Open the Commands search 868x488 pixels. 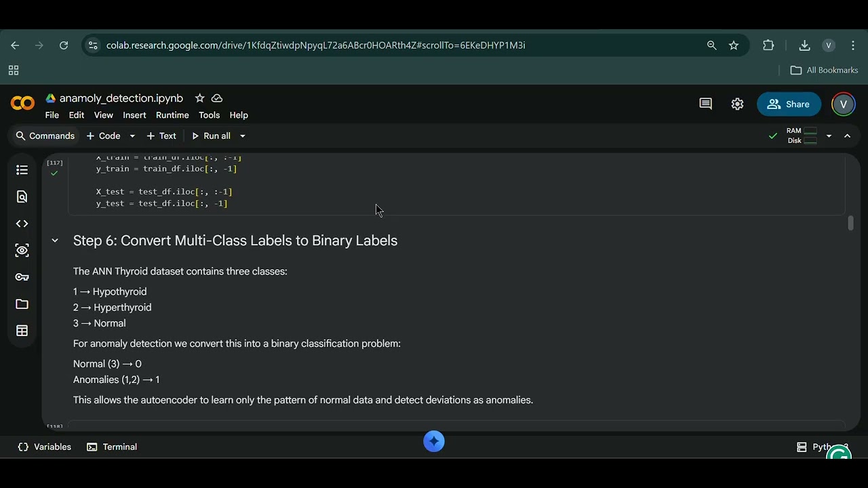click(x=45, y=136)
